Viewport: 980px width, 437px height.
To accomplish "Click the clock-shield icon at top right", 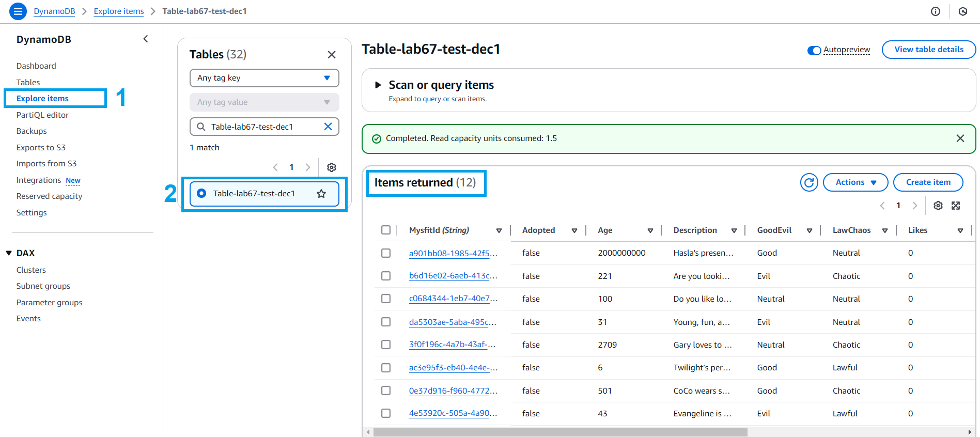I will point(963,11).
